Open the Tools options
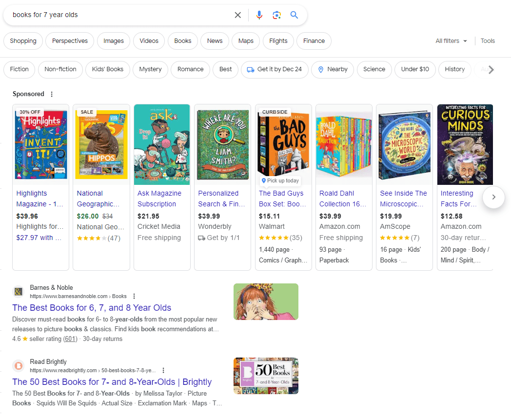 [488, 41]
